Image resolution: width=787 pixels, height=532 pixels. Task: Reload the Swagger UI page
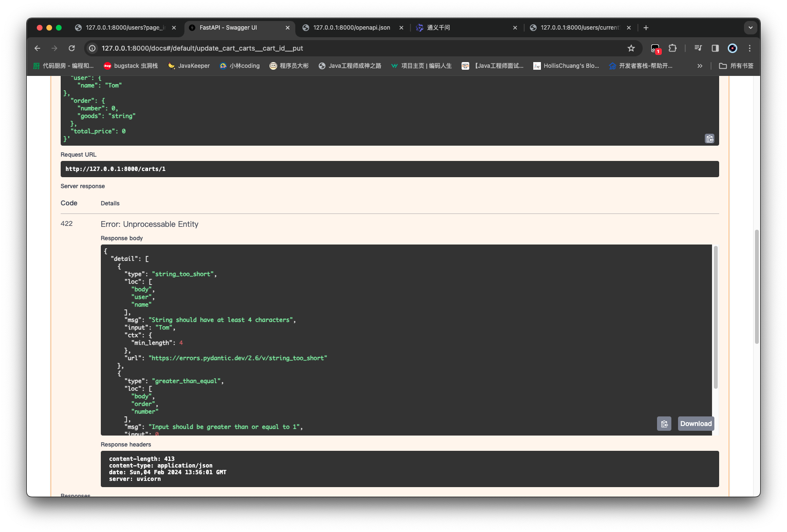click(x=72, y=48)
